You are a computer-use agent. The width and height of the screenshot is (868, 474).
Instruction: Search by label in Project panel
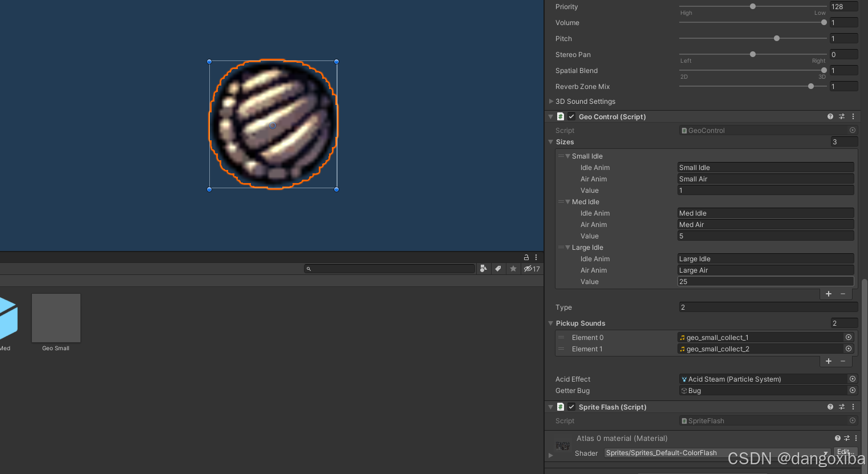coord(498,269)
